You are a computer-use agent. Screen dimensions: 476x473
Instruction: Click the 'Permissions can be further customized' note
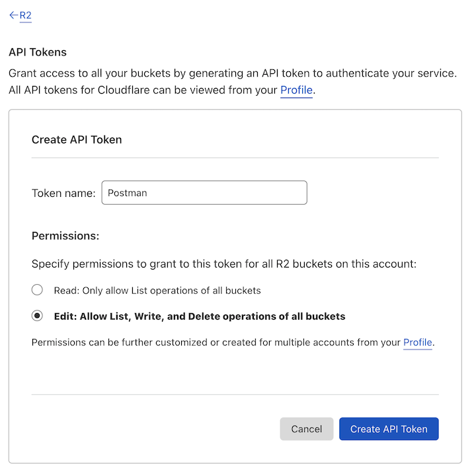[x=217, y=342]
